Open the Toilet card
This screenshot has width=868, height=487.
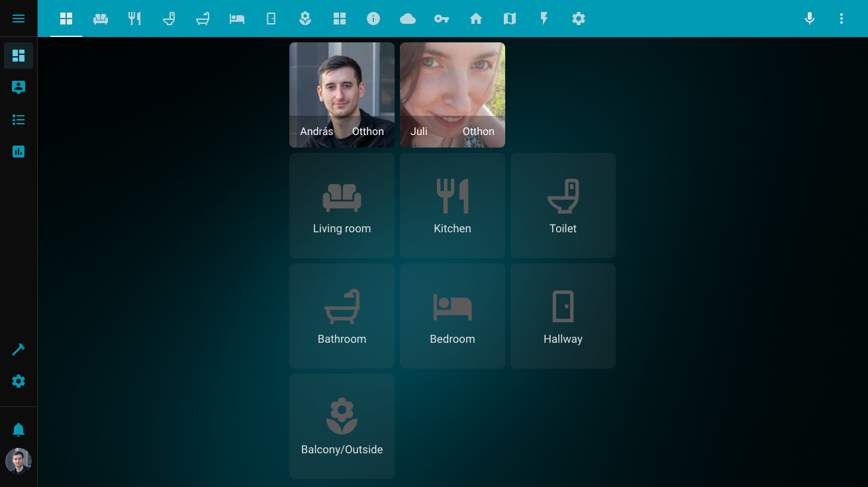[x=563, y=205]
